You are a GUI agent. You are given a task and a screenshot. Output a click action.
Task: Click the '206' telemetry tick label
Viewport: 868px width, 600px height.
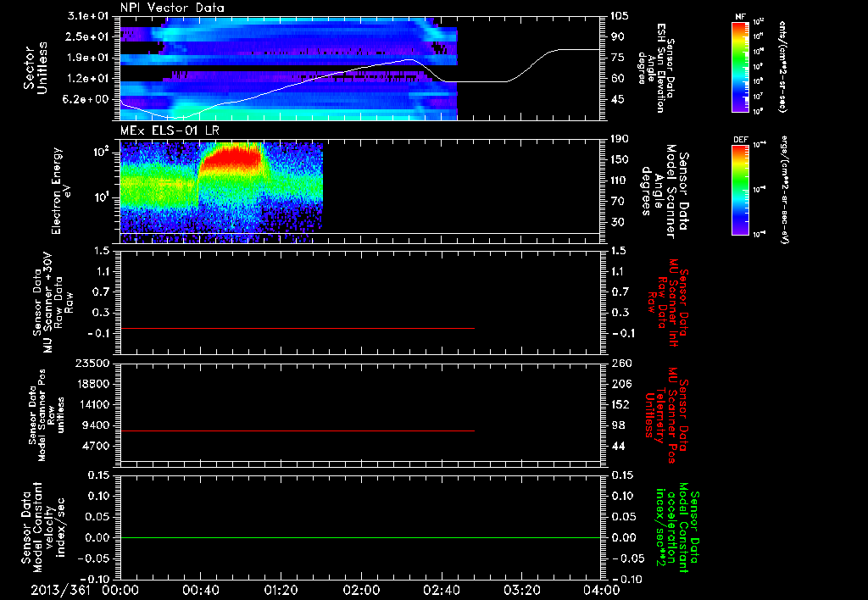[620, 384]
